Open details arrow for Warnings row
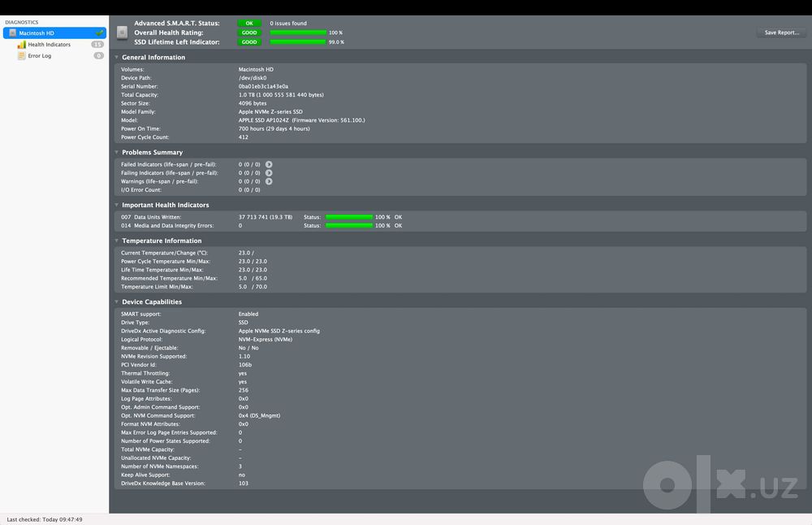 point(269,181)
